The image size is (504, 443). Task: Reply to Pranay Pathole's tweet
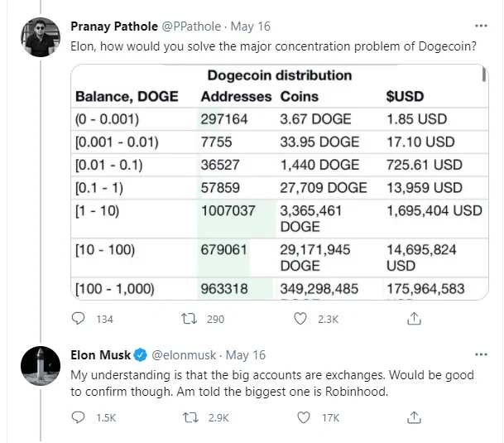pos(79,319)
